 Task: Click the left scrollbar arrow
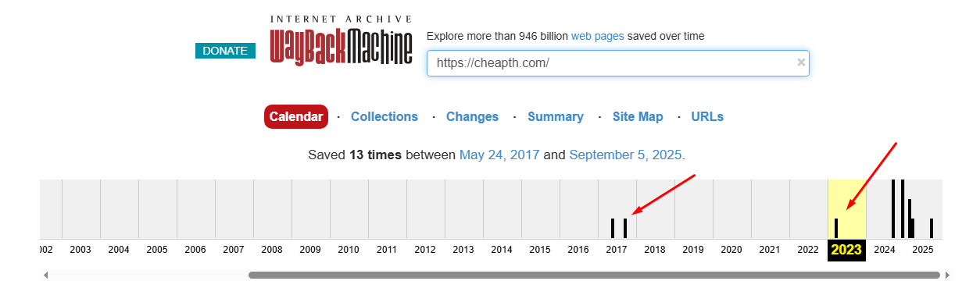[x=45, y=275]
